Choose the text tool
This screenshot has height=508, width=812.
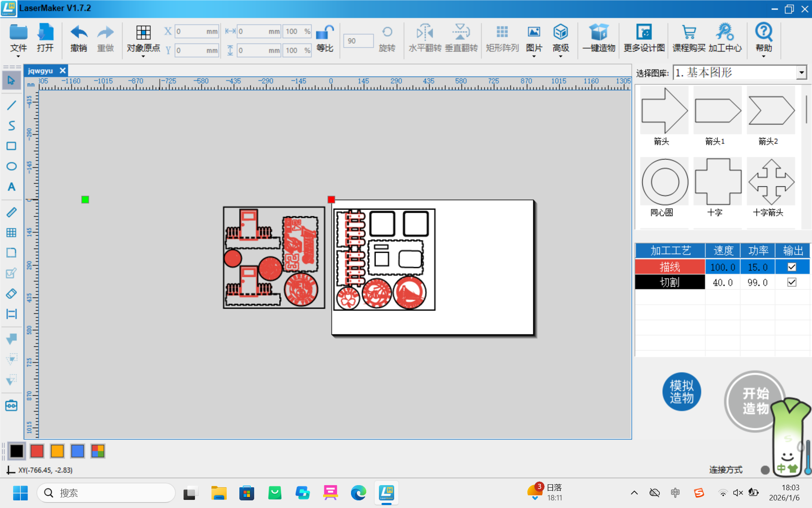(x=11, y=187)
